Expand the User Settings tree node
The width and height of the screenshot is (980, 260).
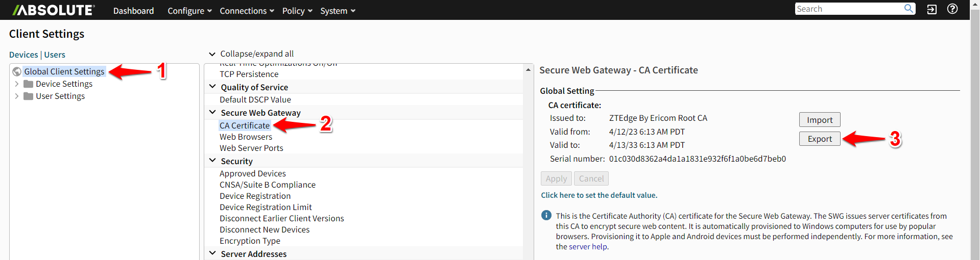[x=17, y=96]
